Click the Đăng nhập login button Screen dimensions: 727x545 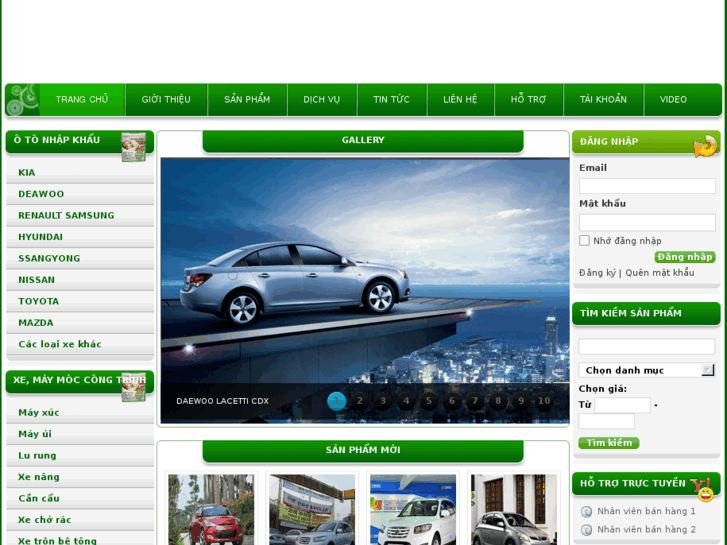pos(685,257)
